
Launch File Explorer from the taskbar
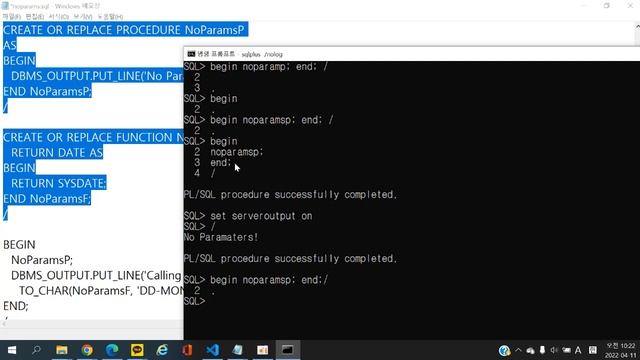click(62, 350)
